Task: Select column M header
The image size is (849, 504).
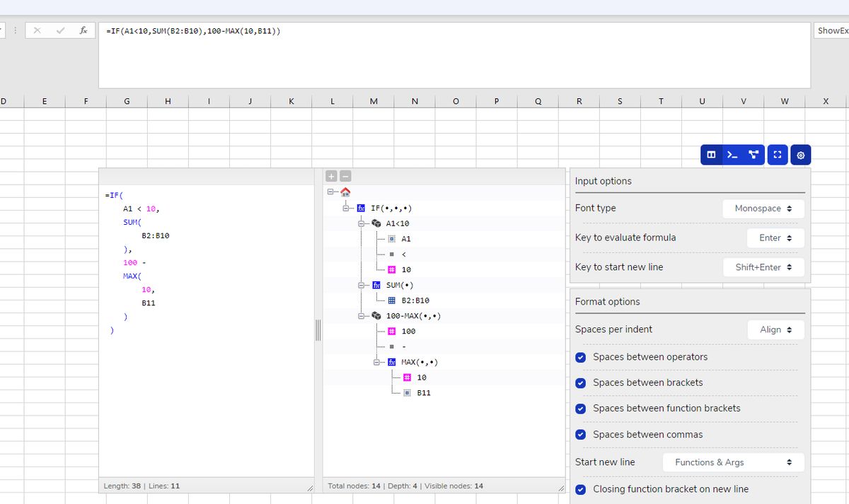Action: pos(374,101)
